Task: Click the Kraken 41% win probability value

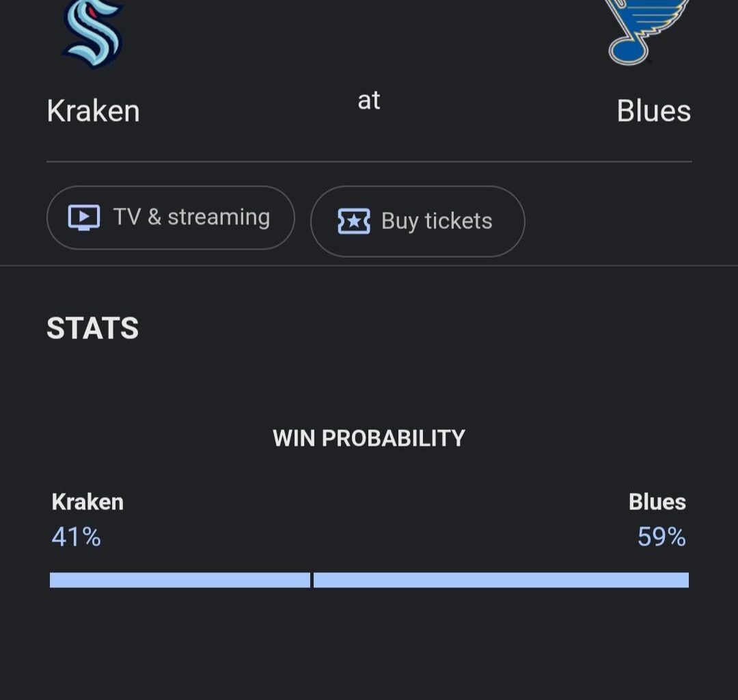Action: (77, 537)
